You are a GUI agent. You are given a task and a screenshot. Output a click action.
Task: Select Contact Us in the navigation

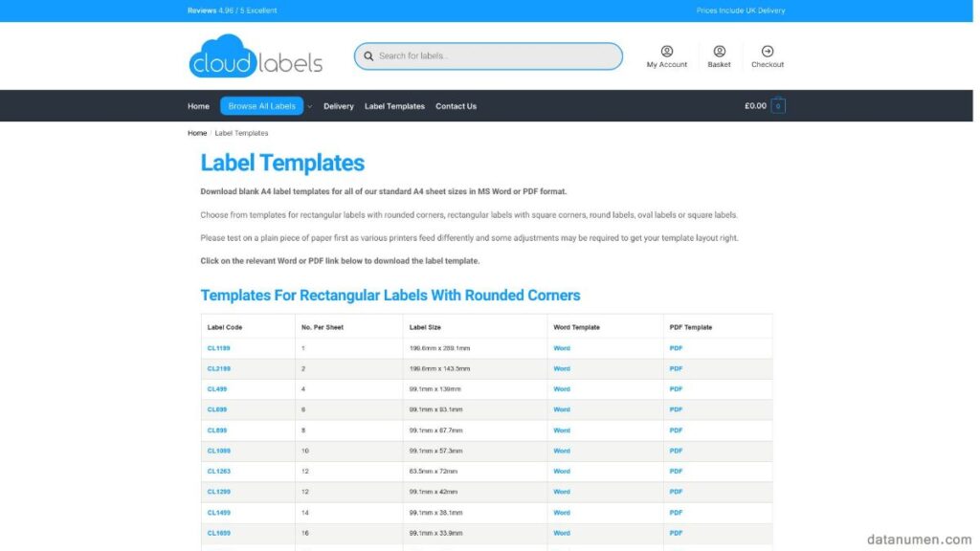(457, 106)
